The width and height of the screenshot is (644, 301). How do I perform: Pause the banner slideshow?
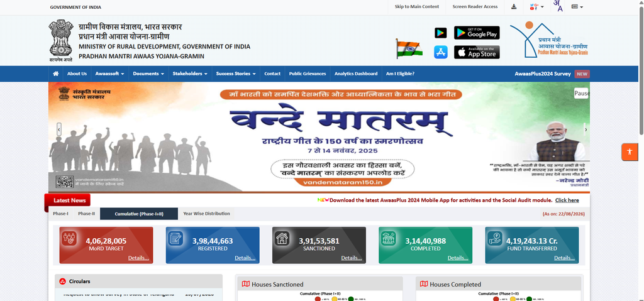pos(581,93)
